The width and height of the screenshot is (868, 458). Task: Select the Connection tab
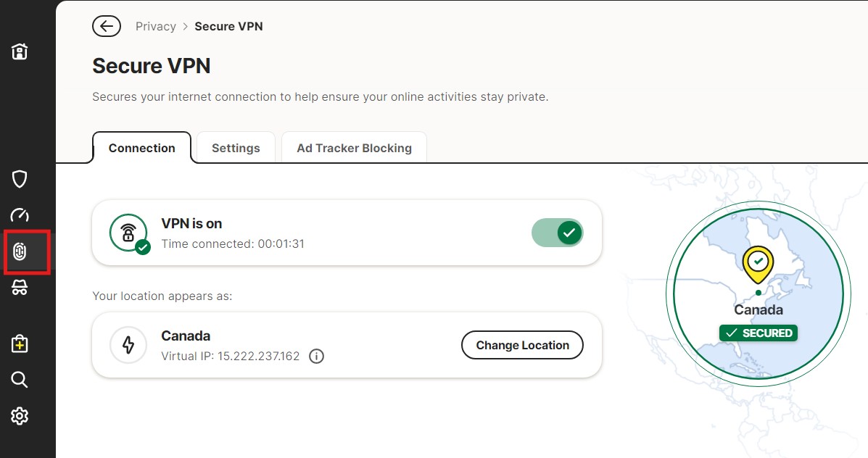coord(141,148)
